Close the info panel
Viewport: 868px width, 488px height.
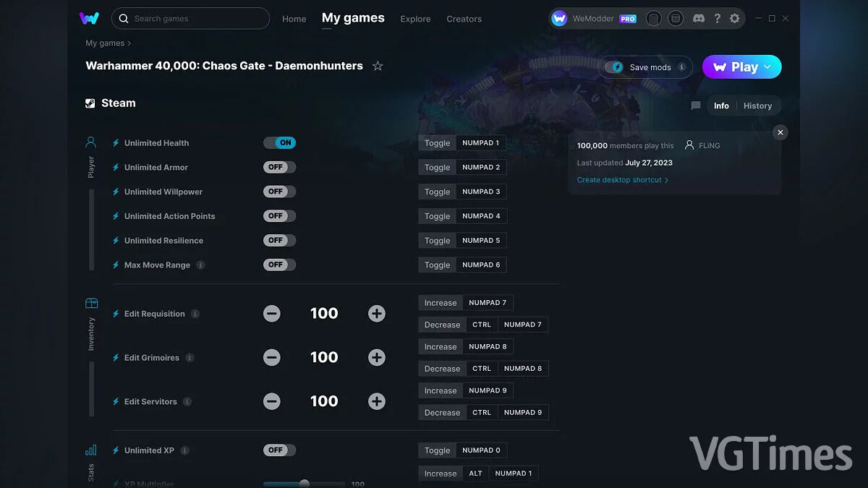780,132
